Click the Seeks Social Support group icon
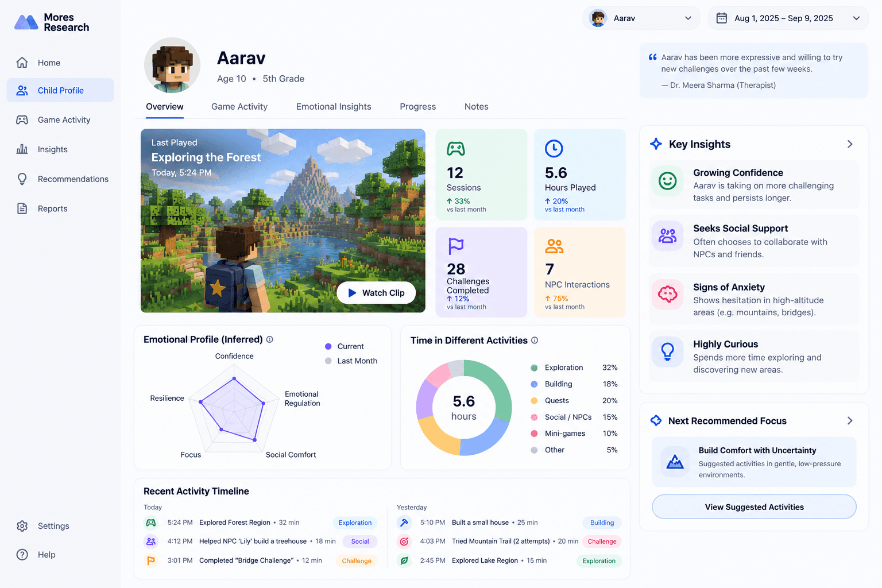Image resolution: width=882 pixels, height=588 pixels. pyautogui.click(x=667, y=236)
